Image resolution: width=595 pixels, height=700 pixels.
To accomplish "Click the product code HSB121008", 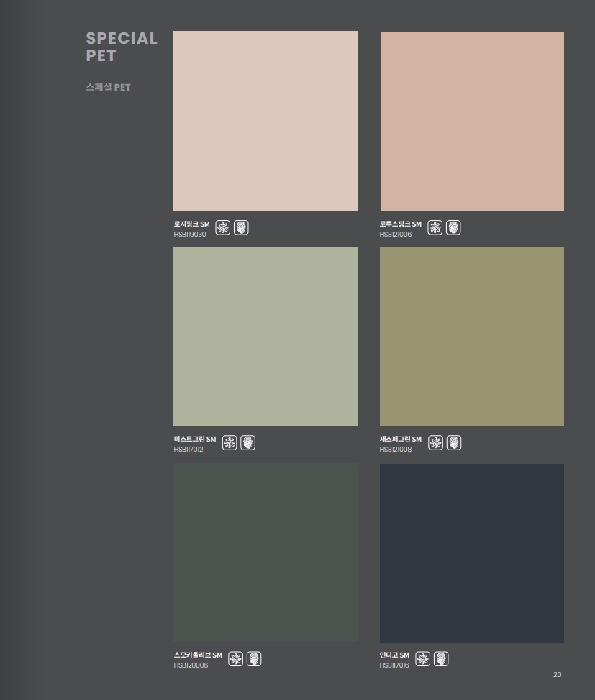I will 396,450.
